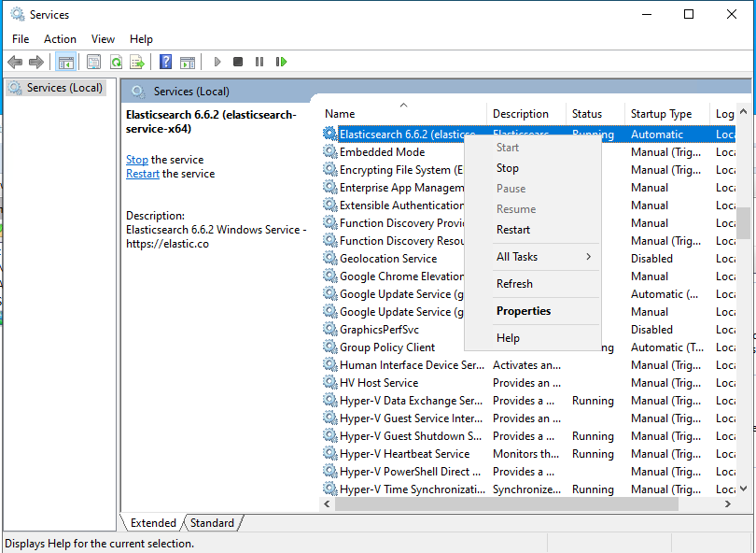This screenshot has width=756, height=553.
Task: Choose Restart in the context menu
Action: (x=533, y=230)
